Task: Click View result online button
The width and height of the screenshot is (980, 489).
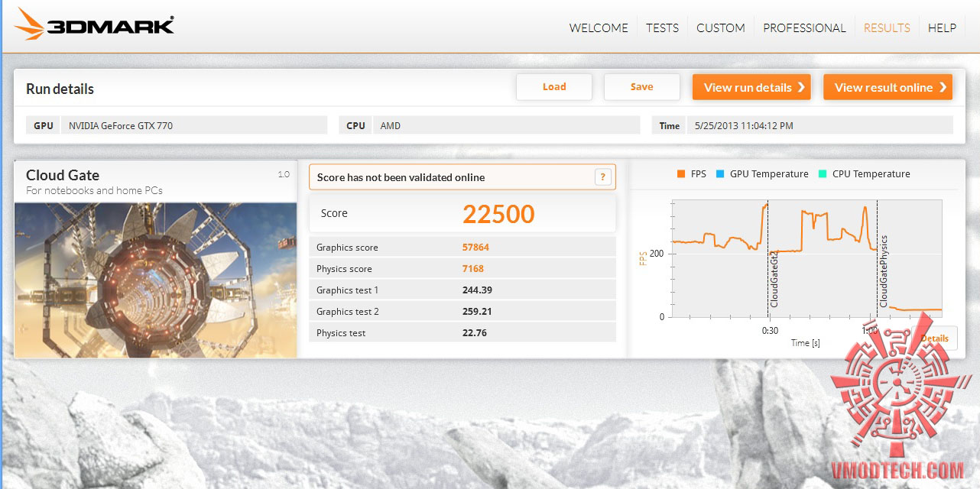Action: [888, 87]
